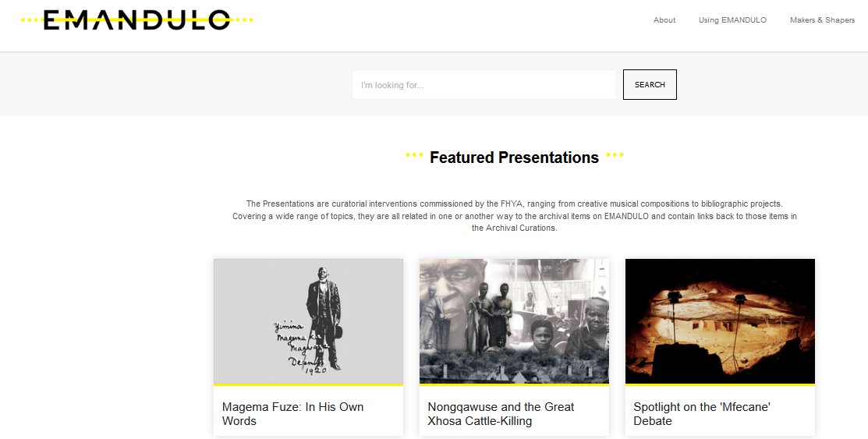Screen dimensions: 868x439
Task: Open the 'Mfecane' cave image thumbnail
Action: [720, 320]
